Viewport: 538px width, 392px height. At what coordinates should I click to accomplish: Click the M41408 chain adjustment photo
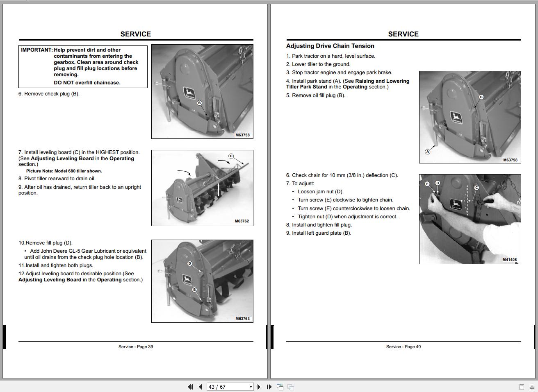(x=470, y=219)
